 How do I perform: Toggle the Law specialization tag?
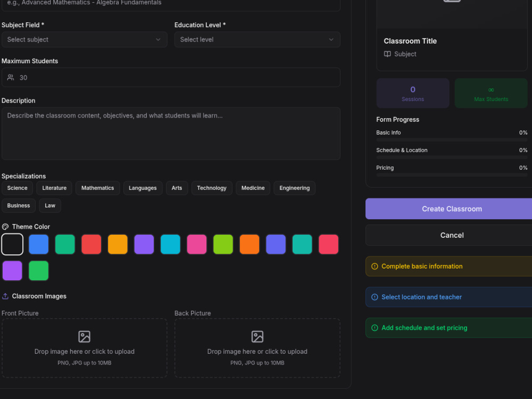tap(50, 205)
